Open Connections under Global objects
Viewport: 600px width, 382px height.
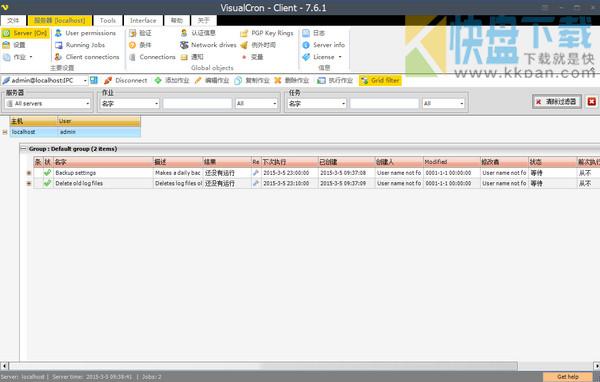(x=152, y=57)
